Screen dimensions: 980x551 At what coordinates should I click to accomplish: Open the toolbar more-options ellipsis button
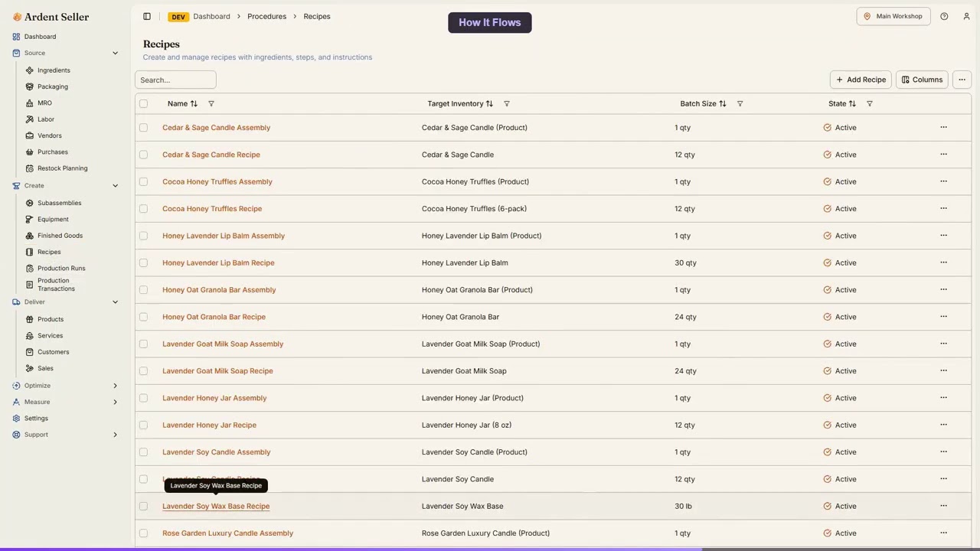click(x=962, y=80)
